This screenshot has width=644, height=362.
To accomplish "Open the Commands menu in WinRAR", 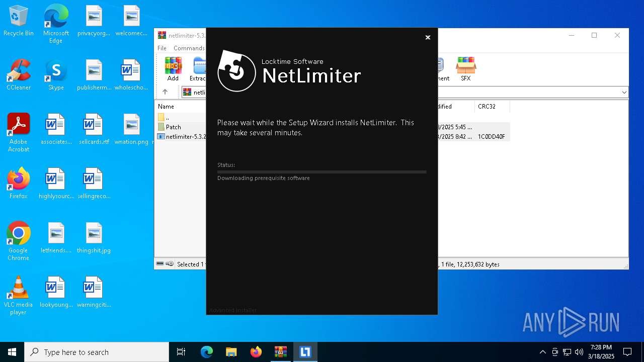I will pos(189,48).
